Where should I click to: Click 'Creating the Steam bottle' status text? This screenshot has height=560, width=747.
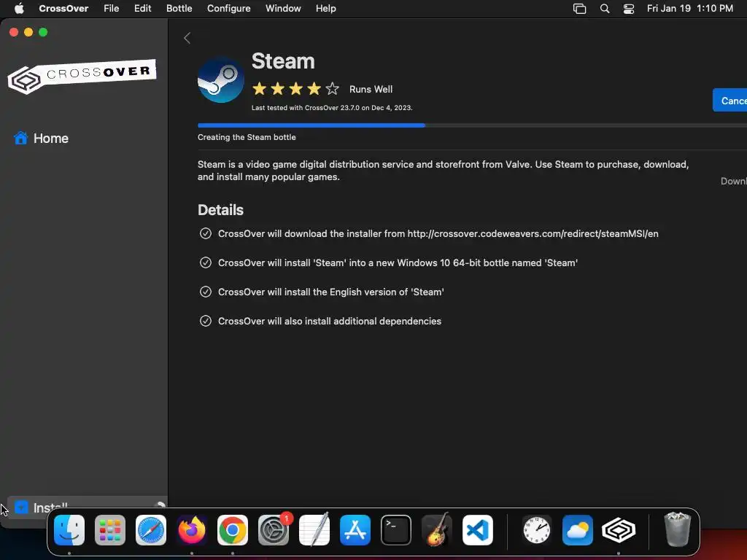[x=247, y=137]
